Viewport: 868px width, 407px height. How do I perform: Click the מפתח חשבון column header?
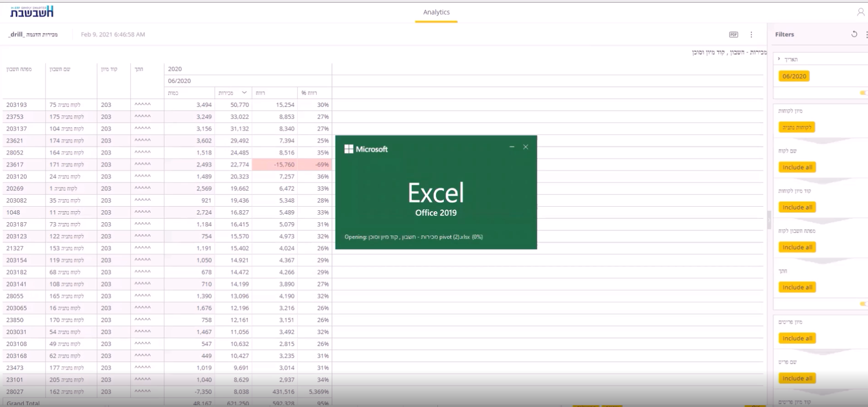click(x=19, y=69)
